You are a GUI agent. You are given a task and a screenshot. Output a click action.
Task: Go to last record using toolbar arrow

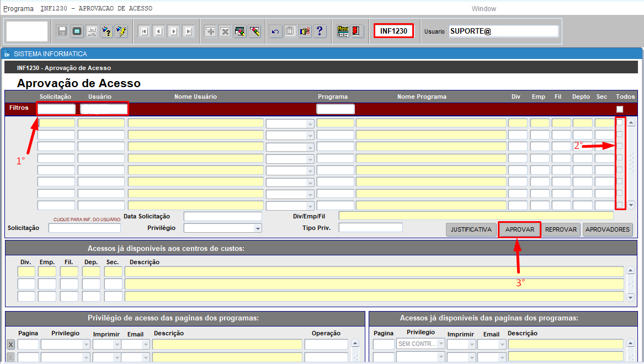pos(189,31)
